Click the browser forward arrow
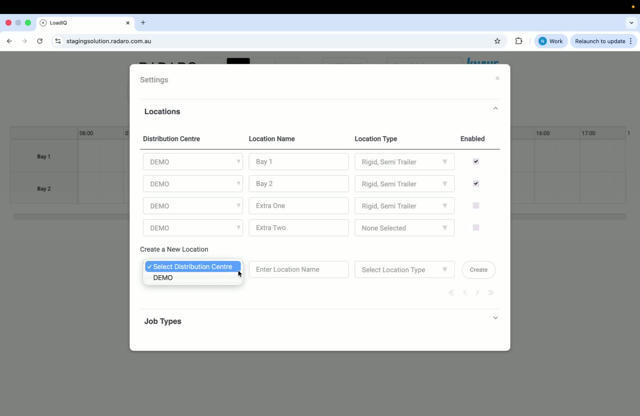Screen dimensions: 640x416 (24, 41)
